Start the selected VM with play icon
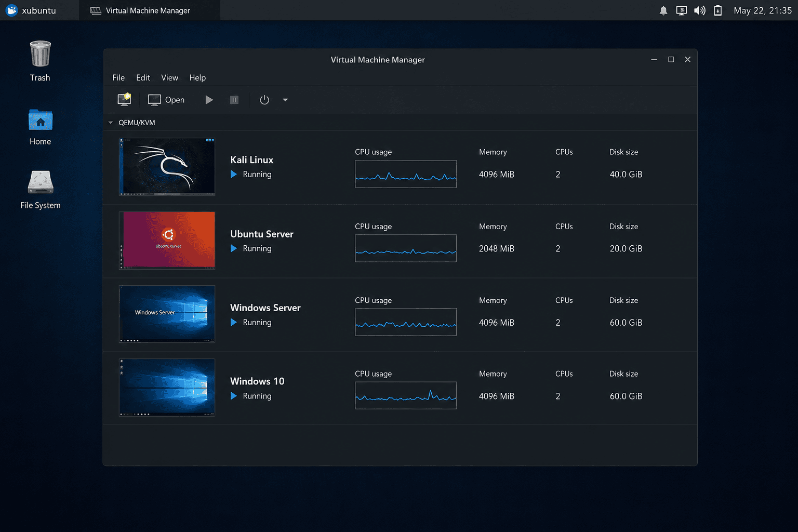Image resolution: width=798 pixels, height=532 pixels. tap(209, 100)
